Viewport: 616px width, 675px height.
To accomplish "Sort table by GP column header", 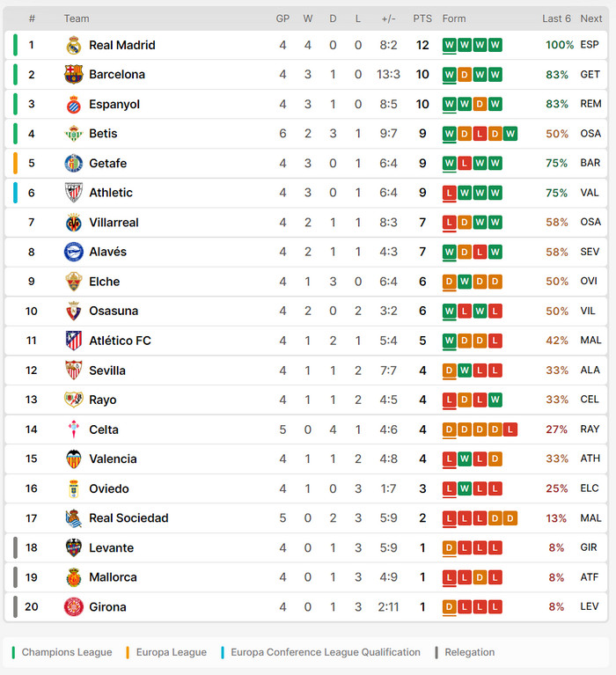I will coord(282,18).
